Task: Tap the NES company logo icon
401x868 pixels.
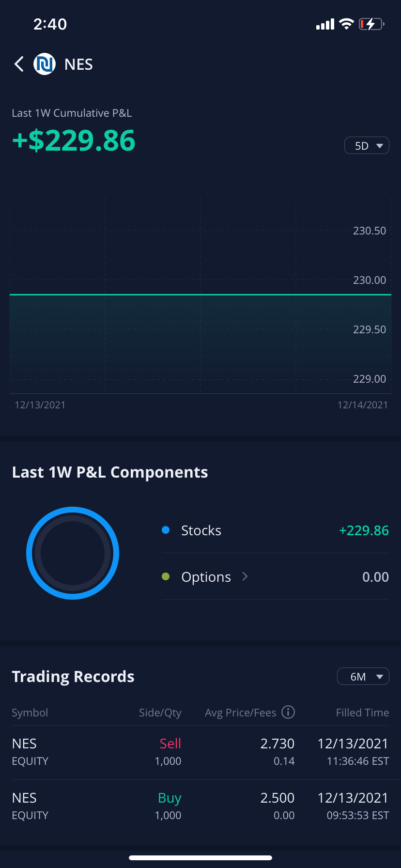Action: pyautogui.click(x=44, y=64)
